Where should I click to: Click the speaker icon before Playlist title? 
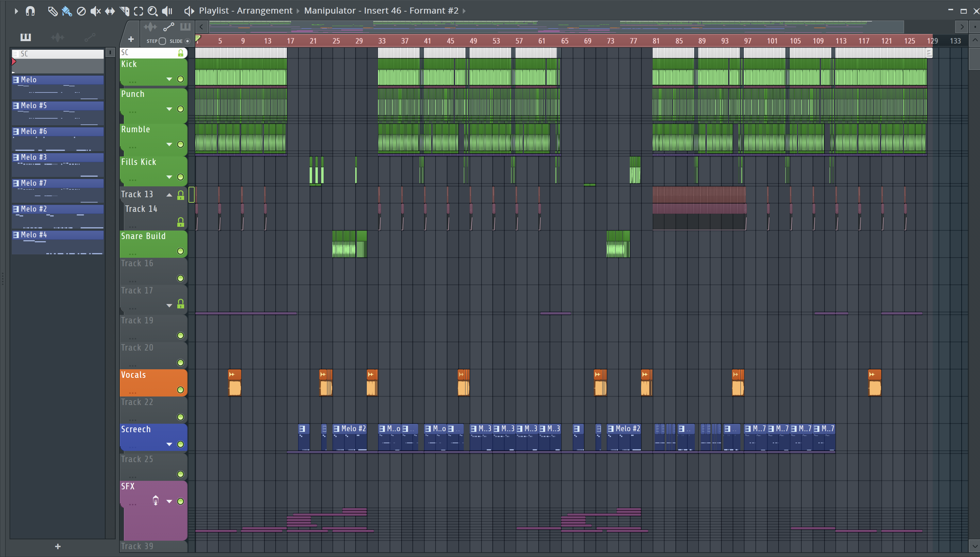pyautogui.click(x=189, y=11)
